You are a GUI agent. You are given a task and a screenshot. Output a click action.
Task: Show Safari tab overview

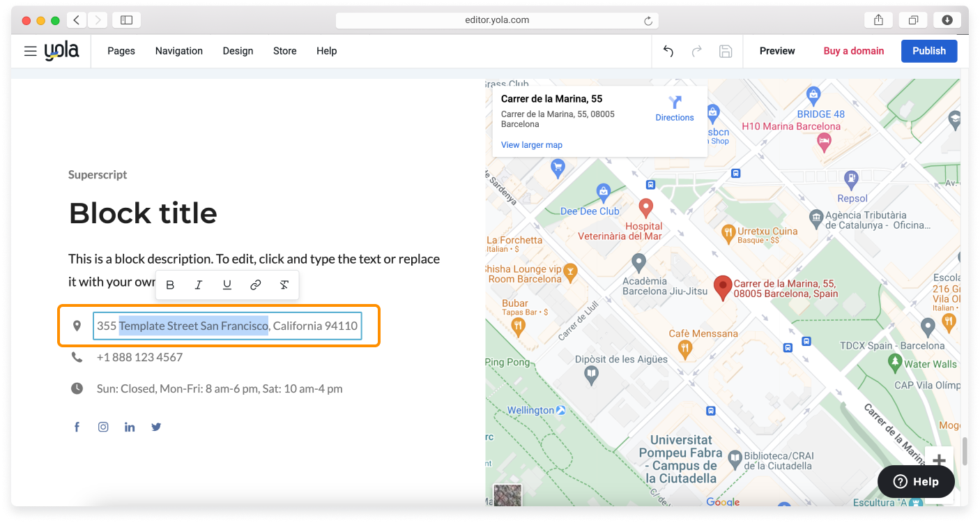[x=913, y=20]
